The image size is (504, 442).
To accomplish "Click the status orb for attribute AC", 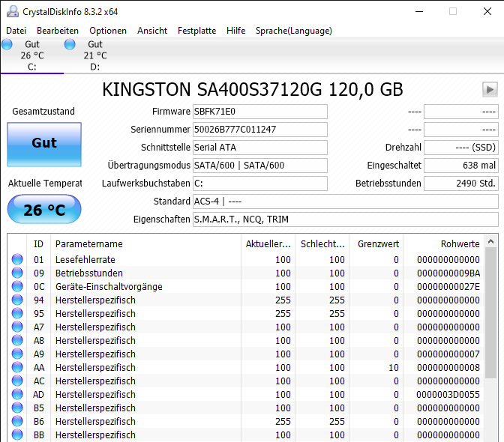I will click(x=17, y=381).
